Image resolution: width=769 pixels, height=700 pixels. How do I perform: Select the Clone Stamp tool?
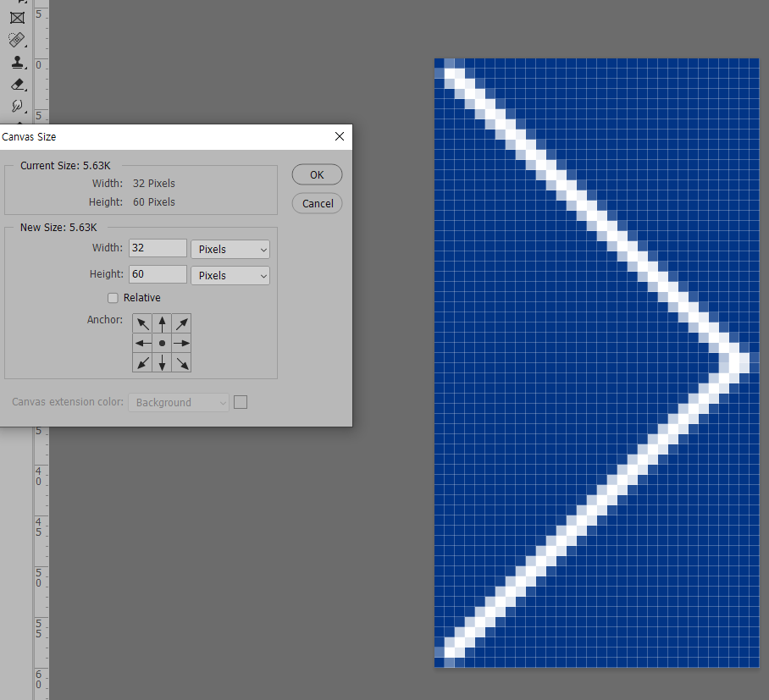17,62
